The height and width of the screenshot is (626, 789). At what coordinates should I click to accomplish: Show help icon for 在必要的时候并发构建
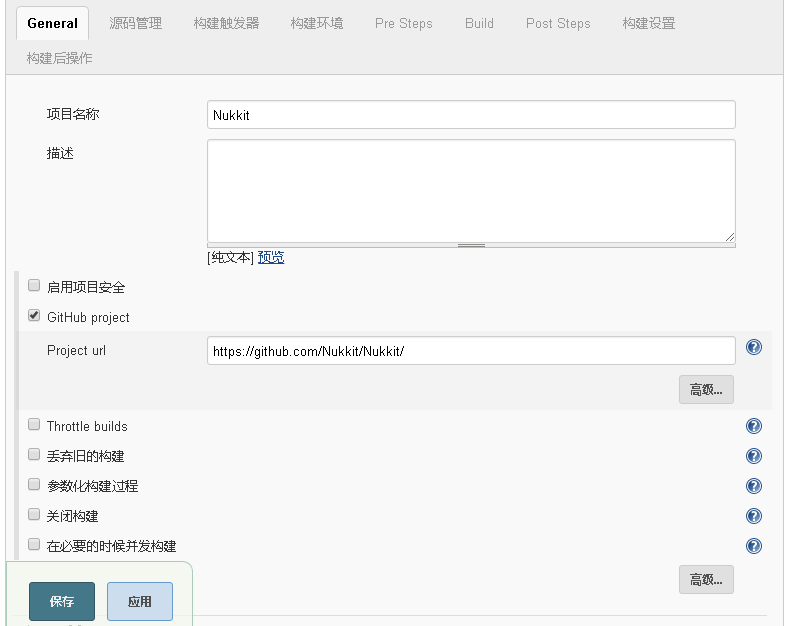click(753, 546)
